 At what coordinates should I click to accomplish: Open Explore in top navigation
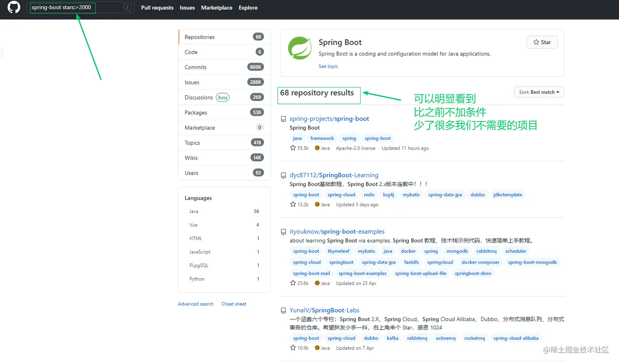pyautogui.click(x=248, y=8)
